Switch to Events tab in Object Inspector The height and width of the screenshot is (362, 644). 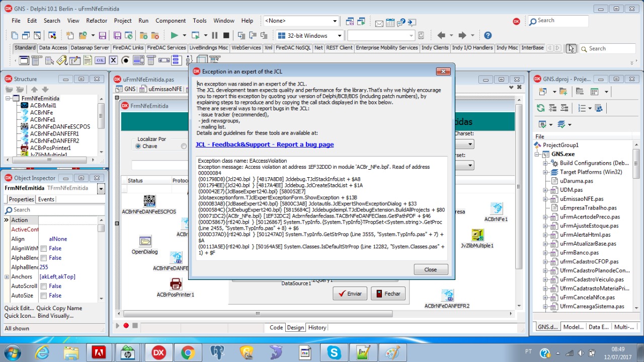click(x=46, y=199)
